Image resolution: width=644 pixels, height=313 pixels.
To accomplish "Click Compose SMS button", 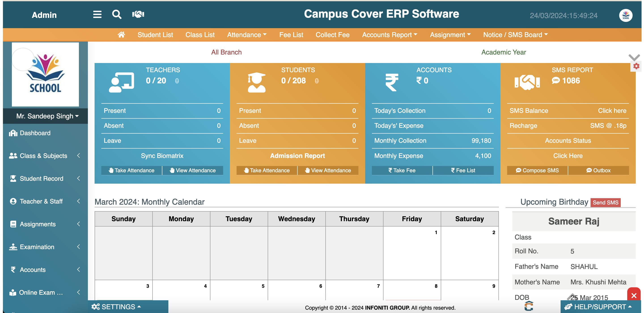I will pyautogui.click(x=537, y=170).
